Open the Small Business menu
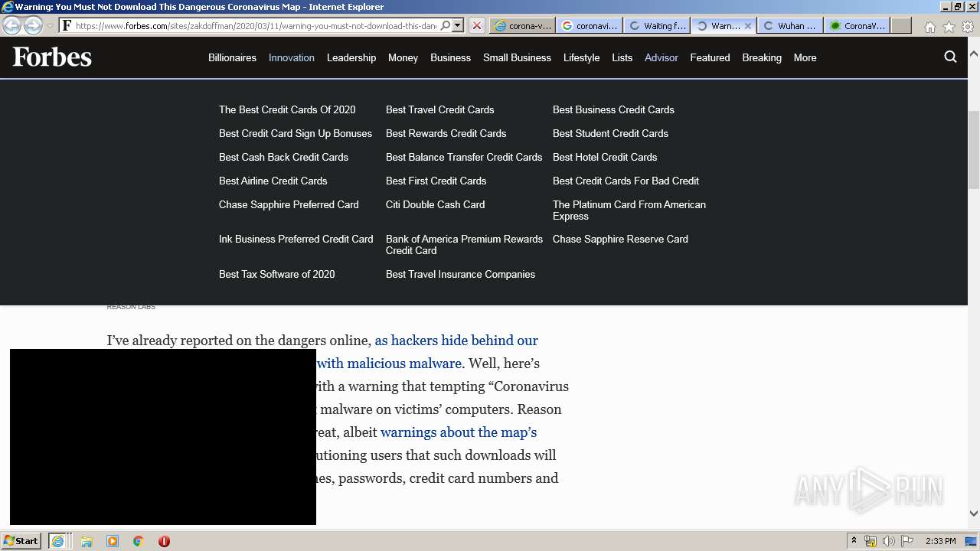Image resolution: width=980 pixels, height=551 pixels. 517,57
